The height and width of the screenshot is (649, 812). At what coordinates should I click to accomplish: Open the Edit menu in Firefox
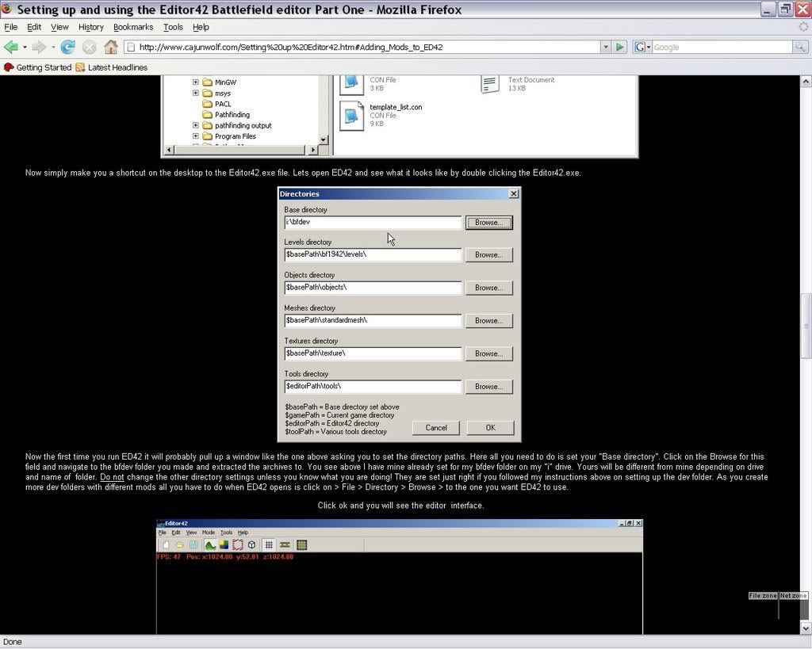point(34,27)
